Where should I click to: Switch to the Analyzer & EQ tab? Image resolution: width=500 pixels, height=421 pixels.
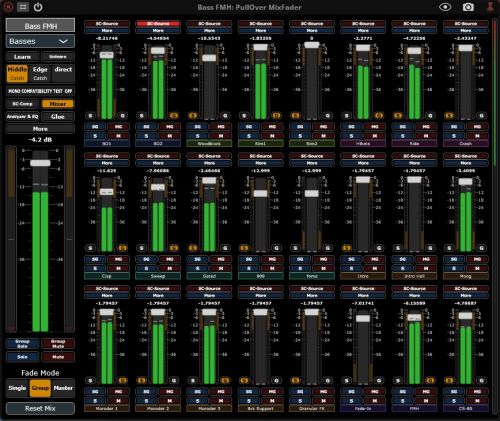click(x=22, y=116)
